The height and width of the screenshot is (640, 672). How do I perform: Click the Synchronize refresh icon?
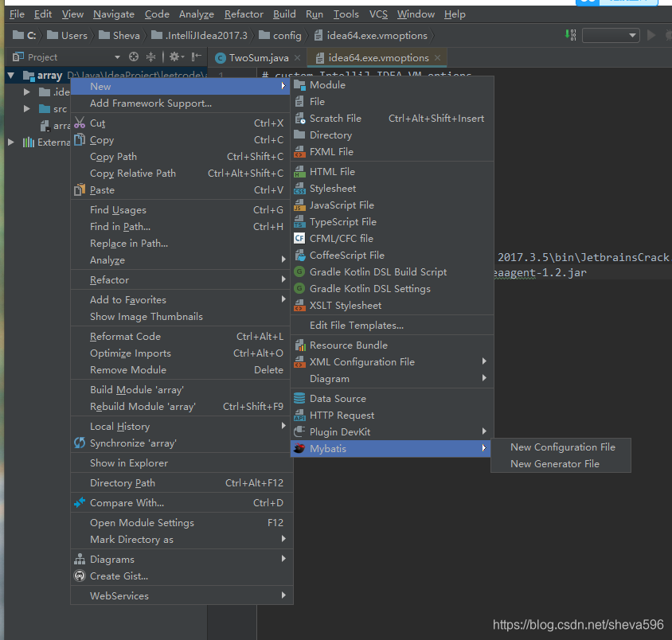pos(80,443)
